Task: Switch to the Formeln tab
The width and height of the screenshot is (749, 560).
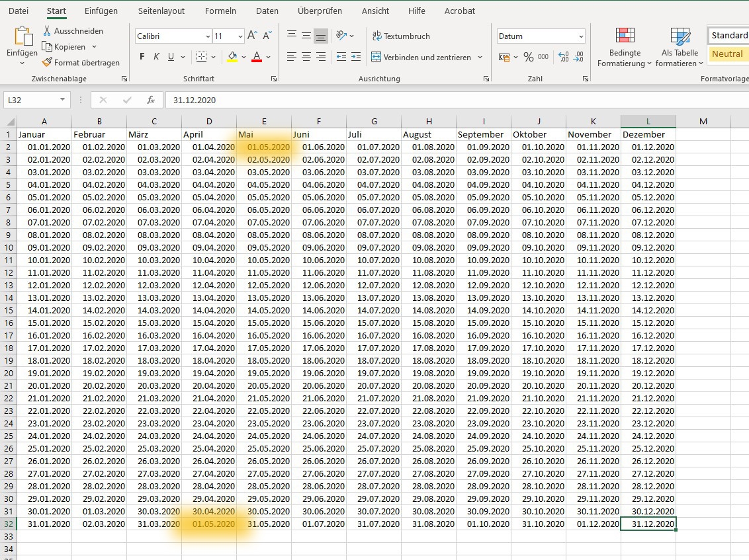Action: pos(220,11)
